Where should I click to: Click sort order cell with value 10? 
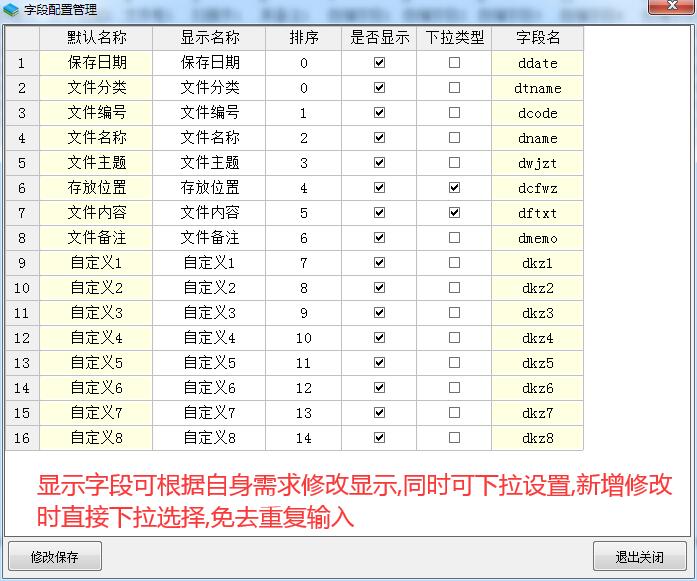[304, 338]
